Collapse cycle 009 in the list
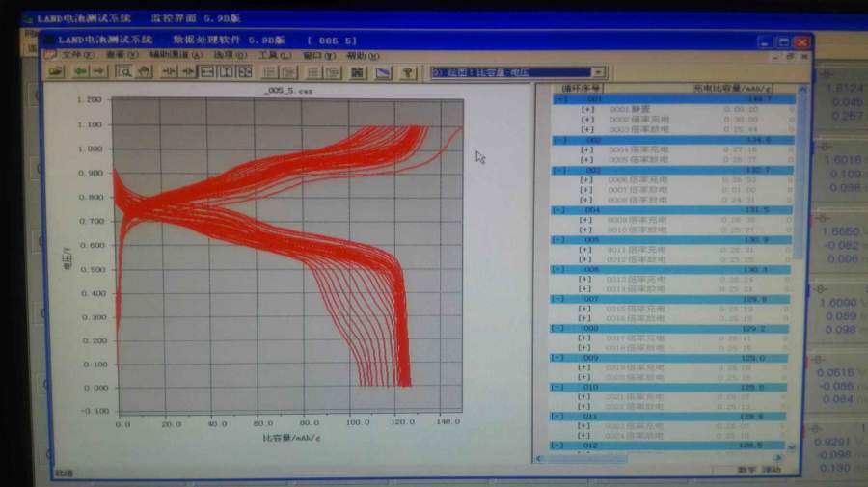Viewport: 868px width, 487px height. click(x=556, y=358)
